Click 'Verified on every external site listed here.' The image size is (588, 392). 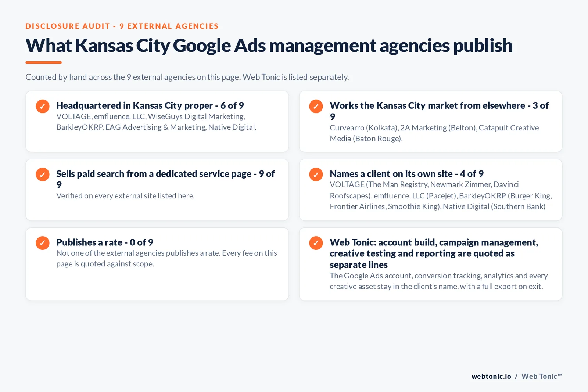coord(125,196)
